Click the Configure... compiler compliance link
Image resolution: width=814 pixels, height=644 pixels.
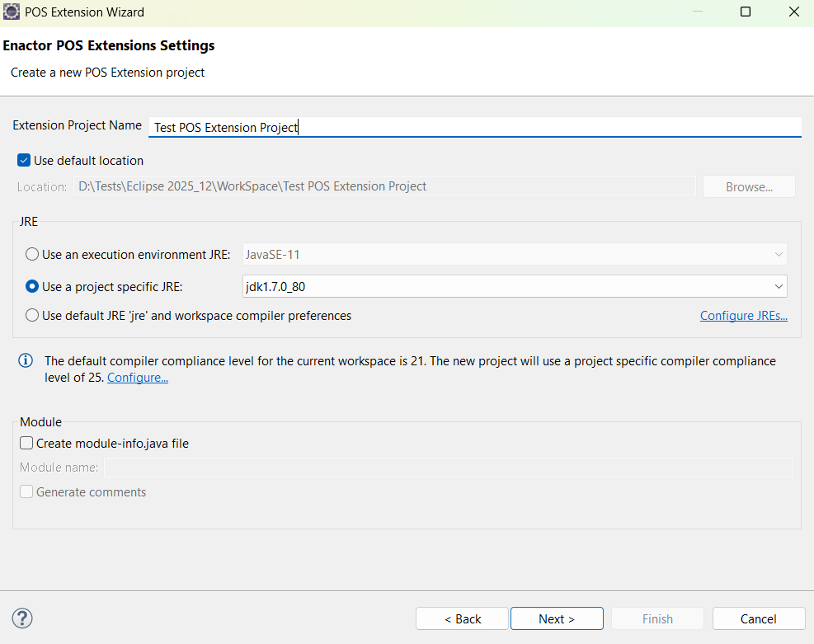[x=138, y=378]
